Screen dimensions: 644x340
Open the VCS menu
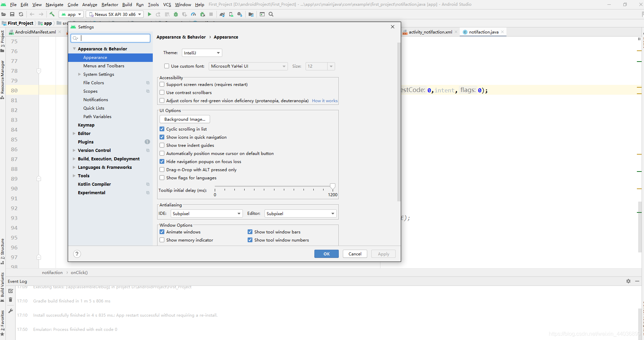[167, 4]
